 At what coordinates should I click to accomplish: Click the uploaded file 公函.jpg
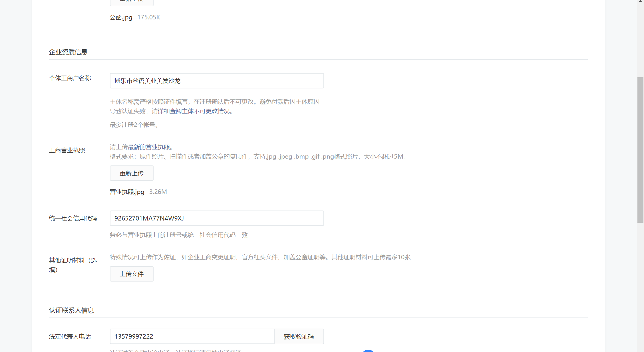pos(121,17)
